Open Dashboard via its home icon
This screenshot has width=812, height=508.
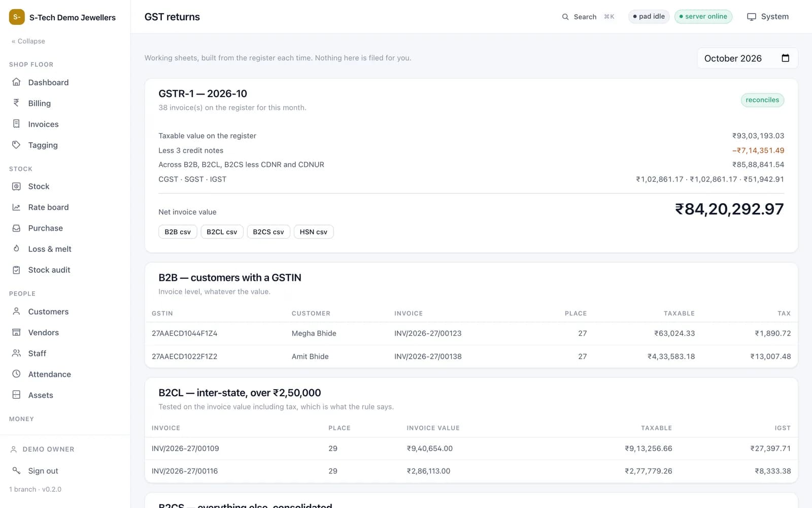[x=16, y=82]
